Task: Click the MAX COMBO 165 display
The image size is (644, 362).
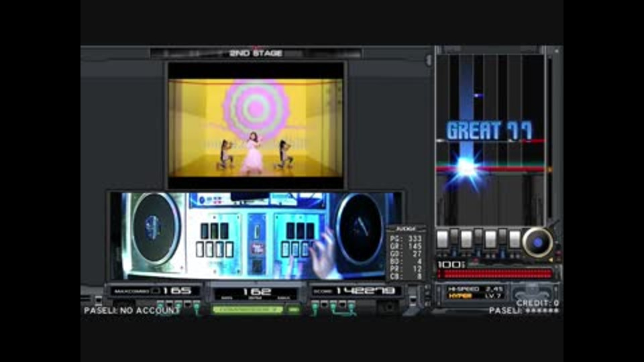Action: pyautogui.click(x=154, y=291)
